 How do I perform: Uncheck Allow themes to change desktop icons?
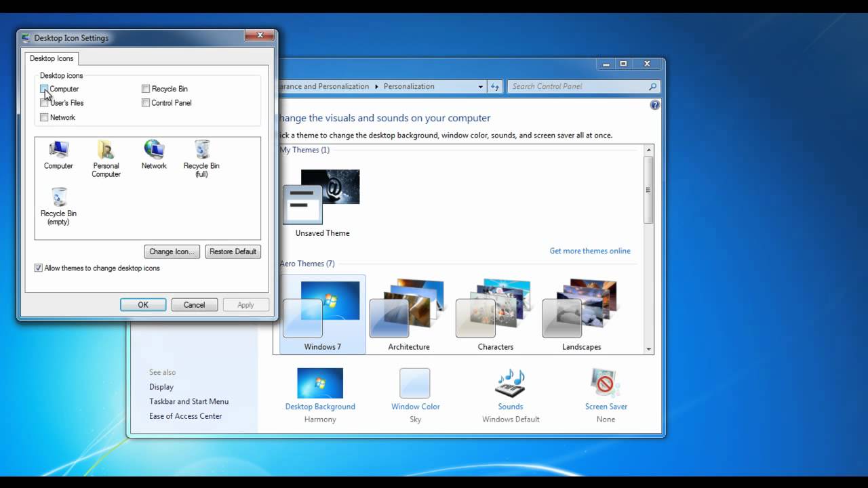(x=39, y=268)
